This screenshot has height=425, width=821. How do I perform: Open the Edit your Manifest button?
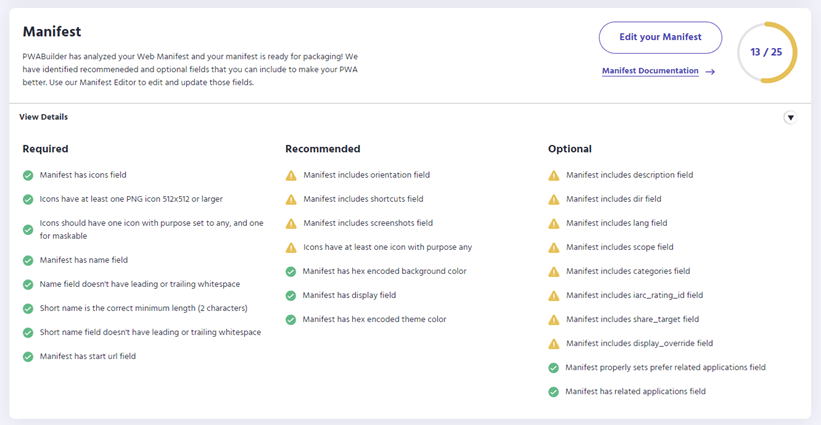(x=660, y=37)
